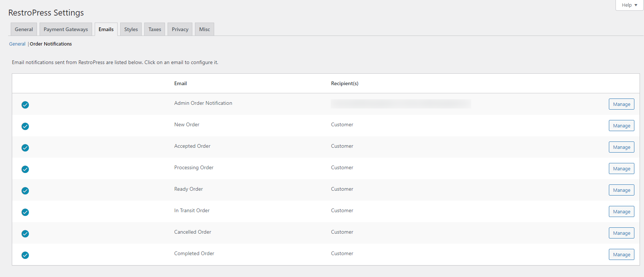
Task: Open the Payment Gateways tab
Action: tap(66, 29)
